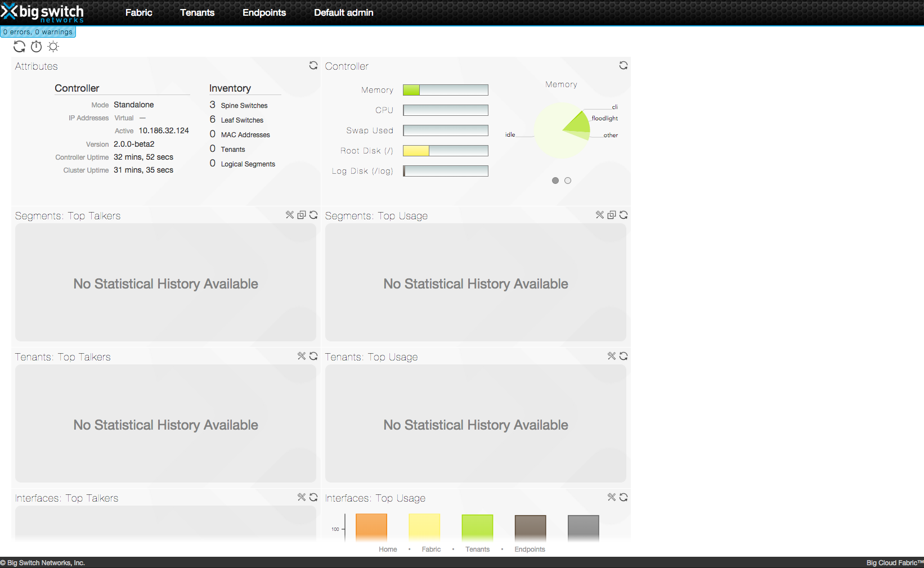Open settings for Interfaces: Top Talkers
924x568 pixels.
(302, 497)
